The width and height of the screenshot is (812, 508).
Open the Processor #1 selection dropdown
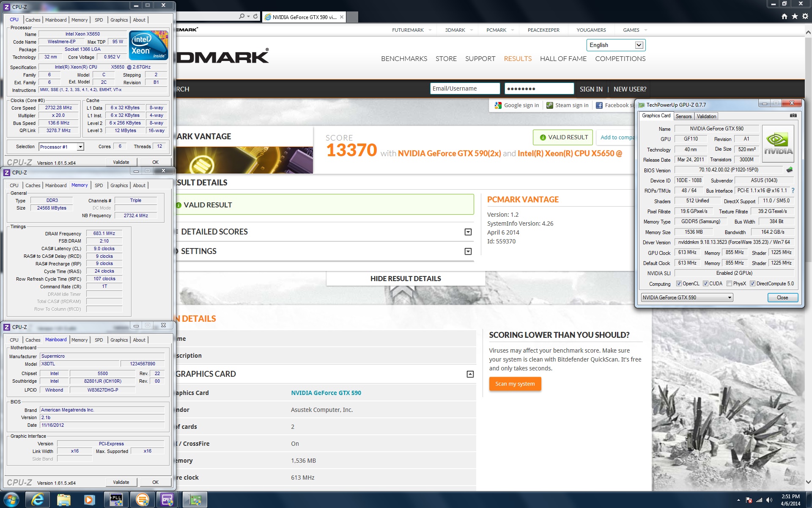80,147
